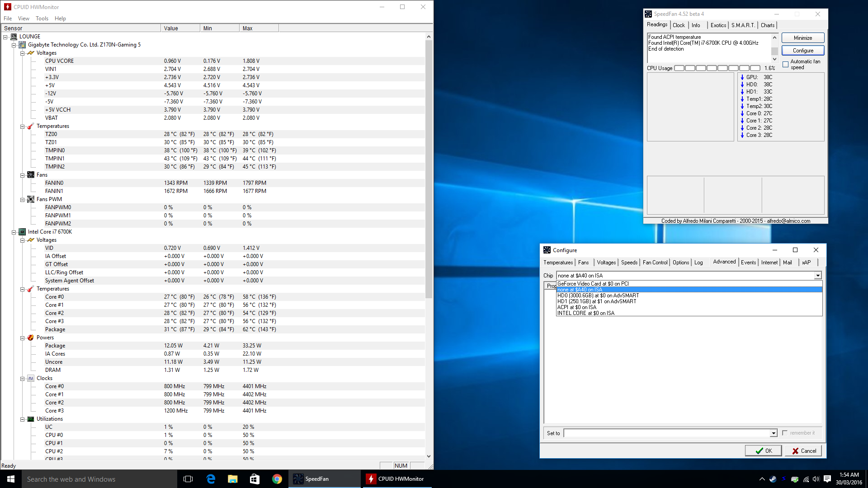
Task: Click Cancel in Configure dialog
Action: (803, 450)
